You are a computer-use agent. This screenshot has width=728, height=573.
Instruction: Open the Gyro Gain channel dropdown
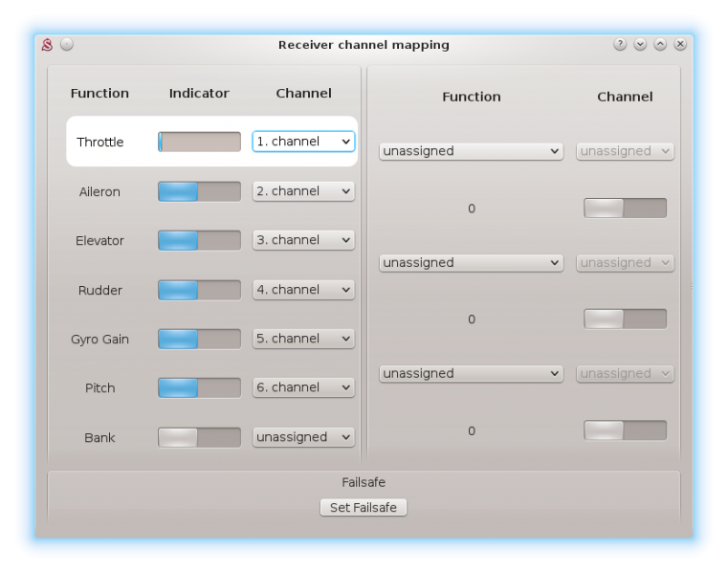(303, 339)
